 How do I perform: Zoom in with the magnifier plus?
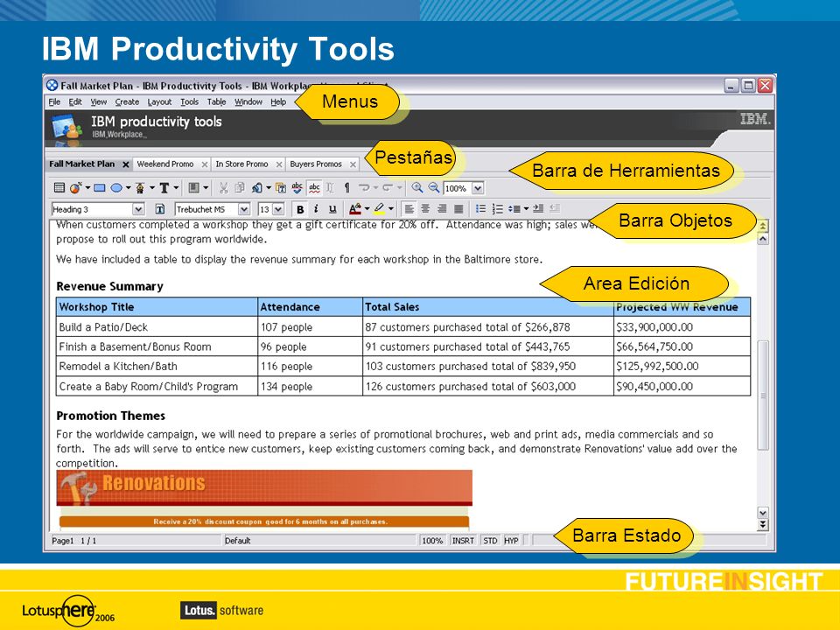(416, 188)
